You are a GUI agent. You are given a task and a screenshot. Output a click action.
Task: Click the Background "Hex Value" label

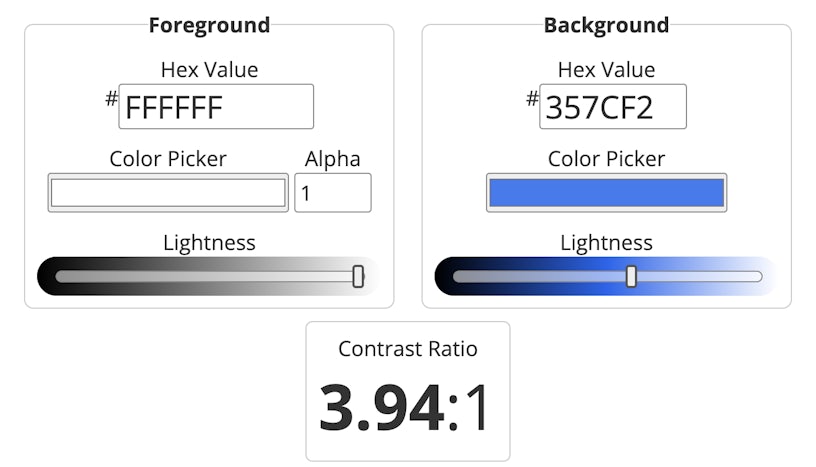(606, 70)
